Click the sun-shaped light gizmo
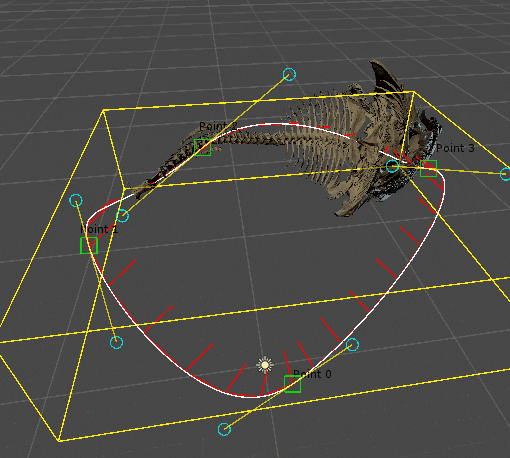Image resolution: width=510 pixels, height=458 pixels. [265, 365]
